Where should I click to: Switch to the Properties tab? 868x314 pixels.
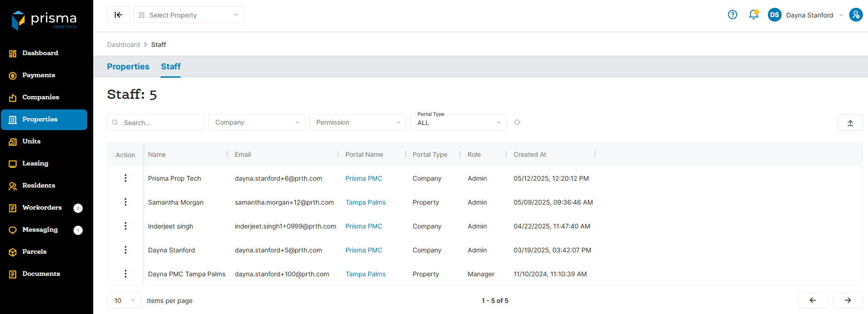tap(128, 67)
